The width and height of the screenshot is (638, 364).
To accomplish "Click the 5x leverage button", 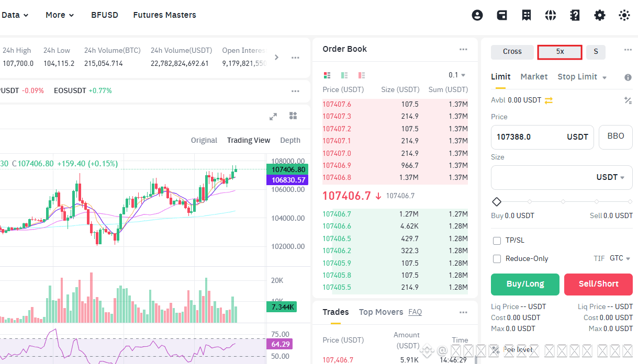I will coord(560,52).
